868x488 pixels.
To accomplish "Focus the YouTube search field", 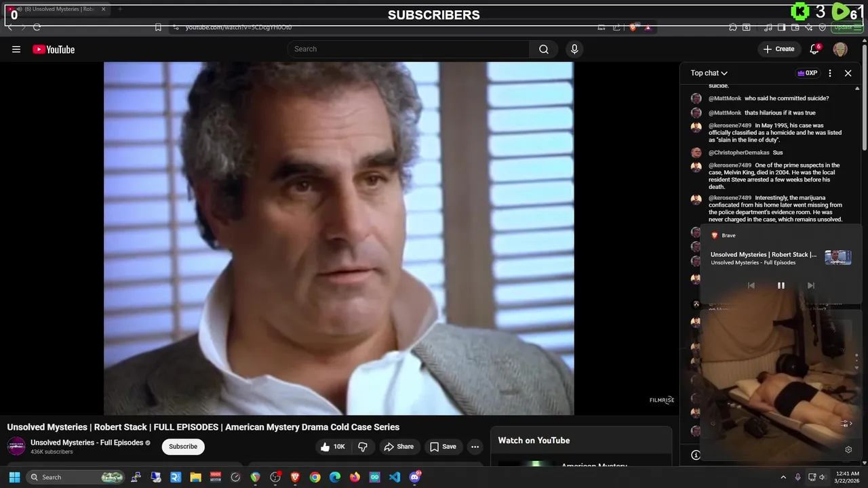I will pyautogui.click(x=408, y=49).
